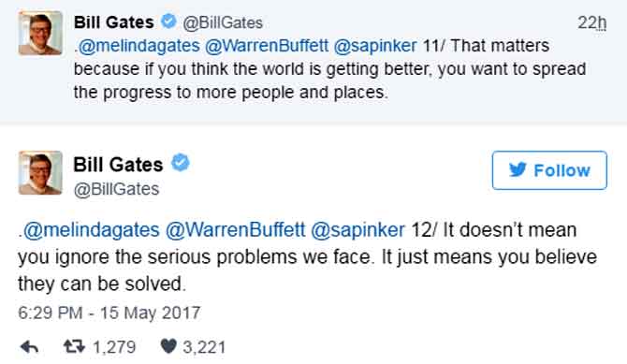Open Bill Gates avatar in top tweet
The height and width of the screenshot is (364, 627).
click(x=40, y=33)
